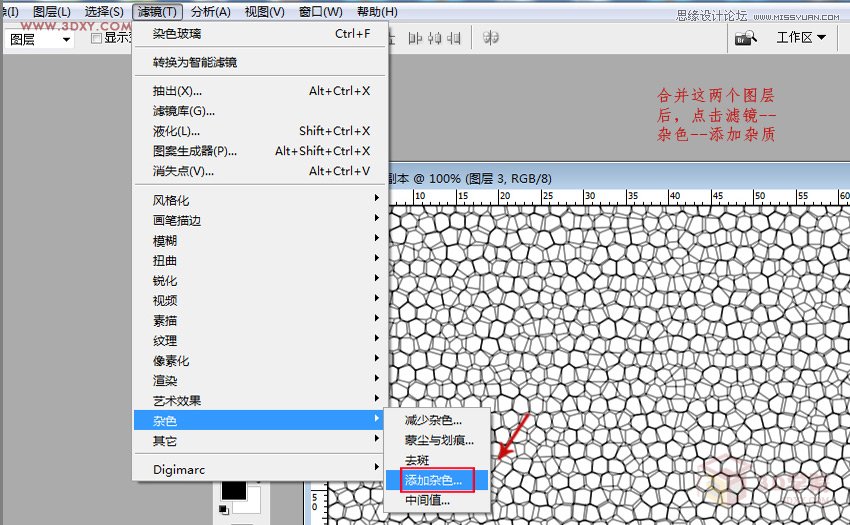The height and width of the screenshot is (525, 850).
Task: Open the 帮助(H) menu
Action: (x=377, y=11)
